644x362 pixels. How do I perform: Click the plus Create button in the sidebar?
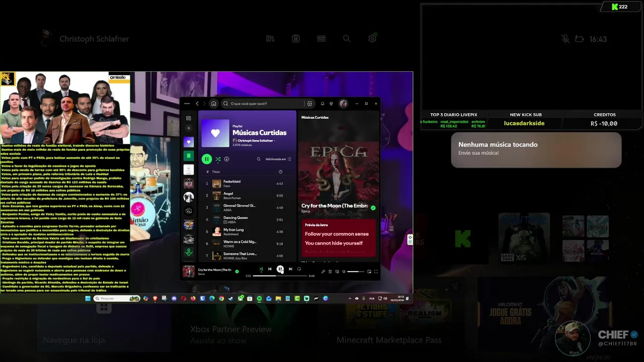pyautogui.click(x=189, y=128)
